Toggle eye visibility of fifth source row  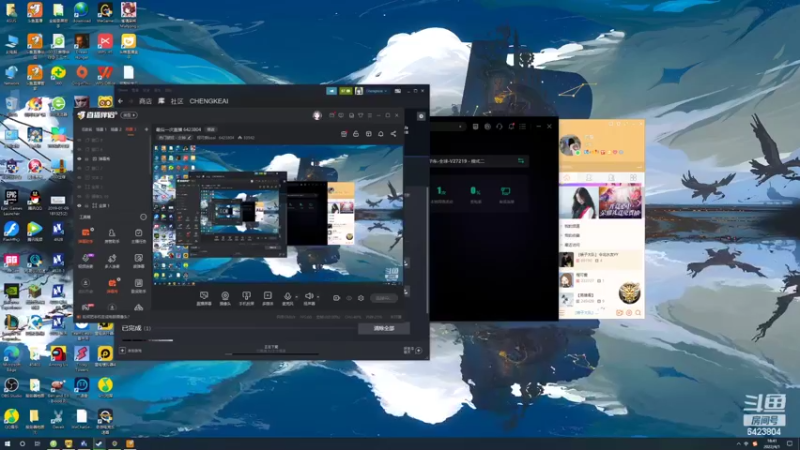tap(79, 178)
